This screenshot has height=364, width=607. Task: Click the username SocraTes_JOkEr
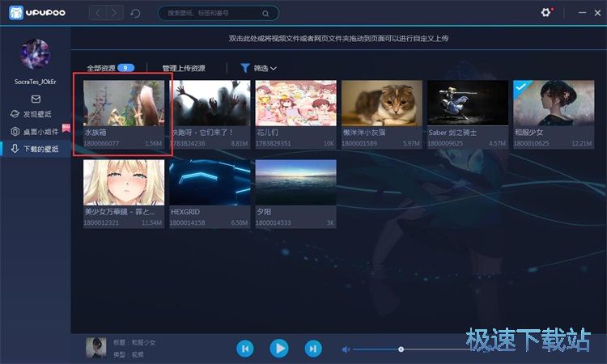(36, 82)
